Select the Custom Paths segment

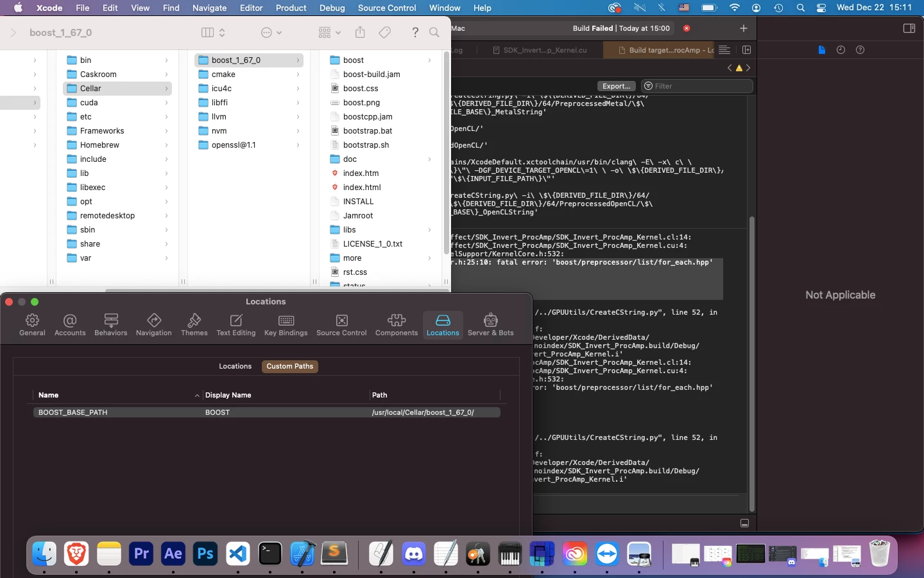coord(290,366)
